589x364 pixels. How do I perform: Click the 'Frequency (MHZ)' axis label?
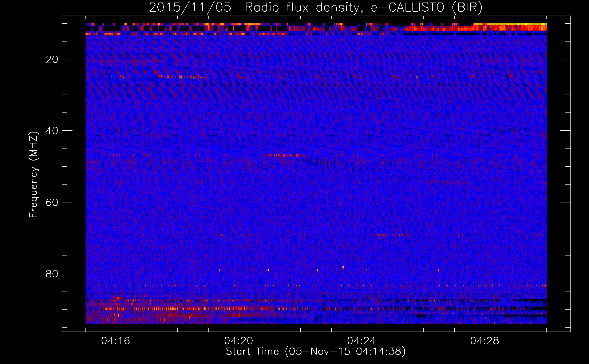(33, 174)
